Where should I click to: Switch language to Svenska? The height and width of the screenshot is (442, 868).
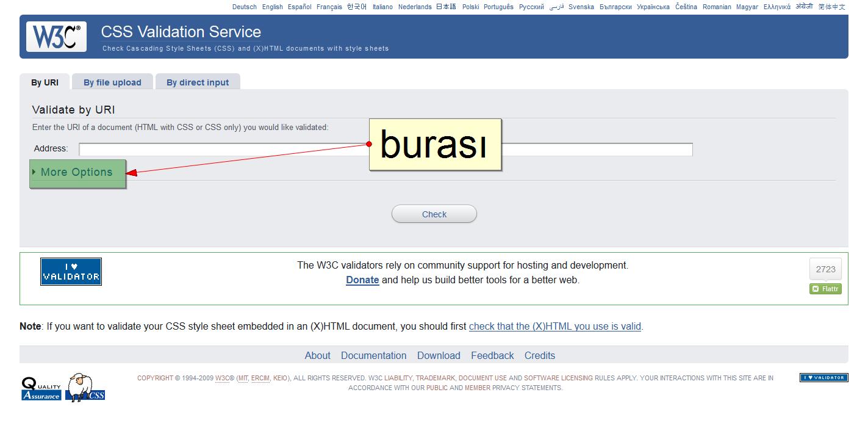pos(581,7)
